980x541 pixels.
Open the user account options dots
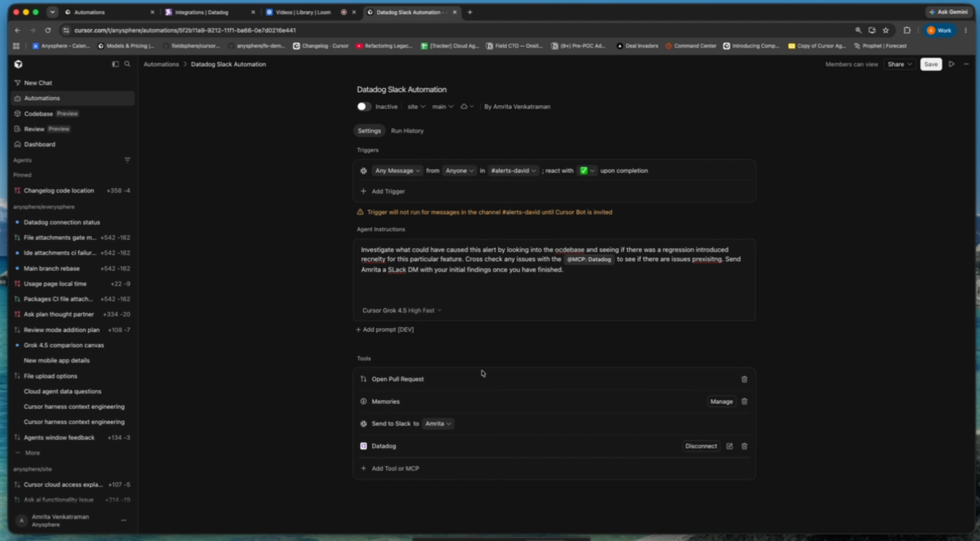[x=123, y=520]
